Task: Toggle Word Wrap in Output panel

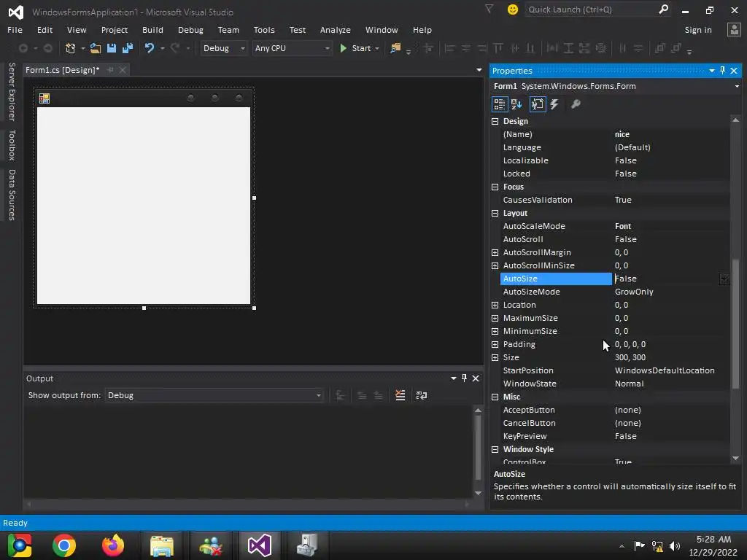Action: pyautogui.click(x=422, y=395)
